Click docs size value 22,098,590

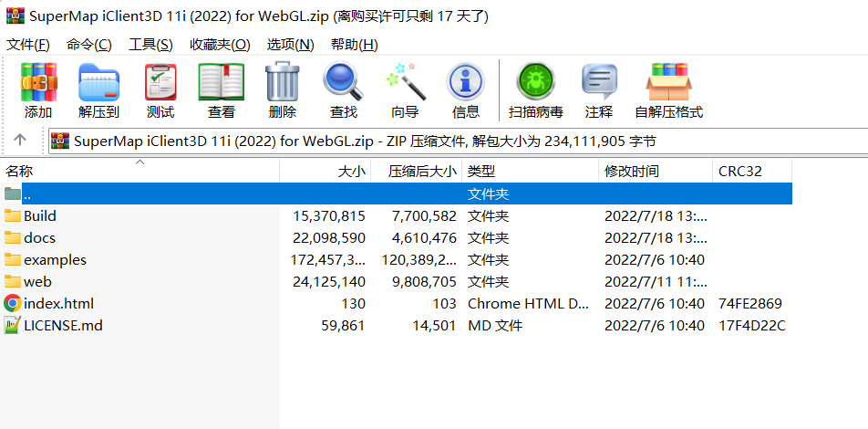(x=329, y=238)
